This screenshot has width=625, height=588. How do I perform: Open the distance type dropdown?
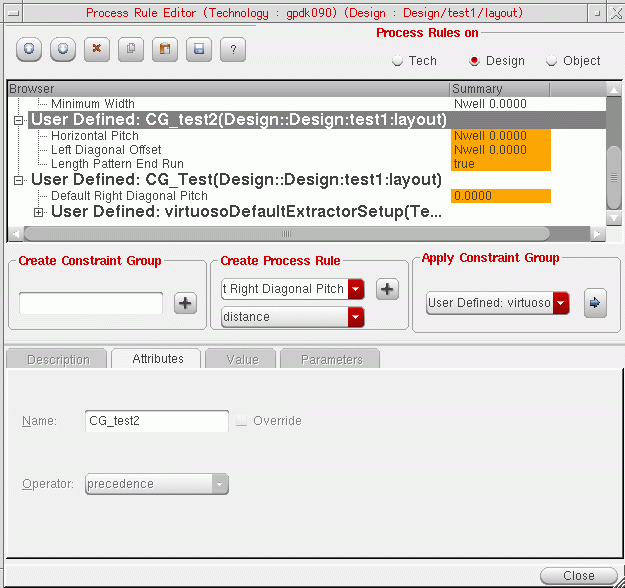coord(356,317)
